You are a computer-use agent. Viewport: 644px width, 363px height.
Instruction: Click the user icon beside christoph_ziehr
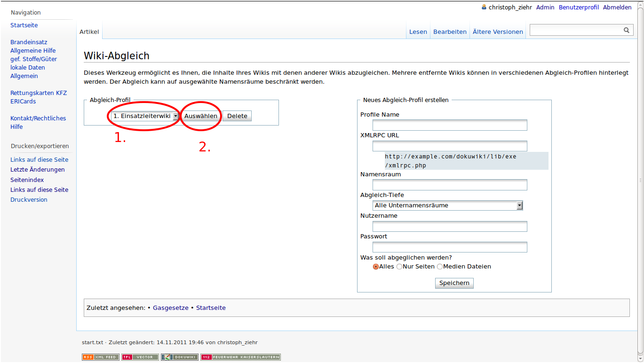(484, 7)
